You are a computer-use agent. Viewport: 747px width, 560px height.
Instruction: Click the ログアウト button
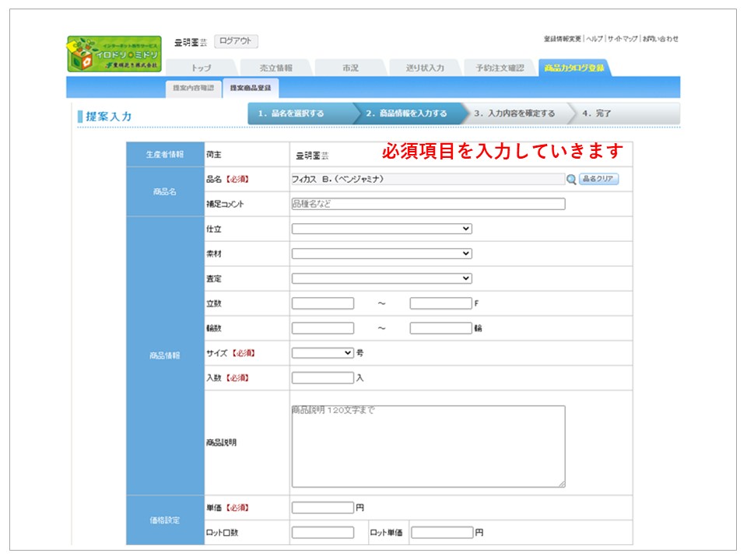pyautogui.click(x=236, y=41)
